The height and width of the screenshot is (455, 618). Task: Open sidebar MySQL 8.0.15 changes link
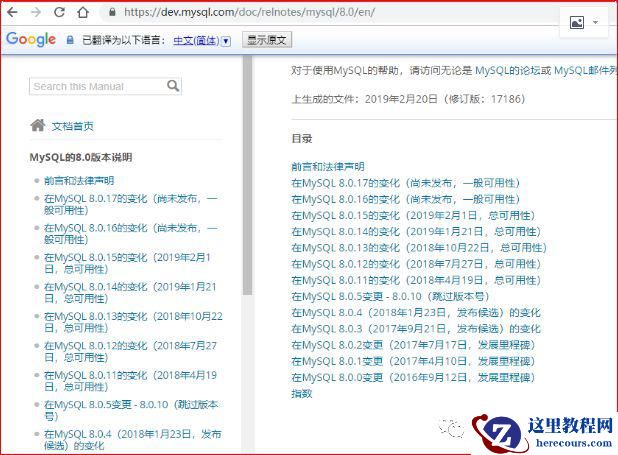click(127, 263)
